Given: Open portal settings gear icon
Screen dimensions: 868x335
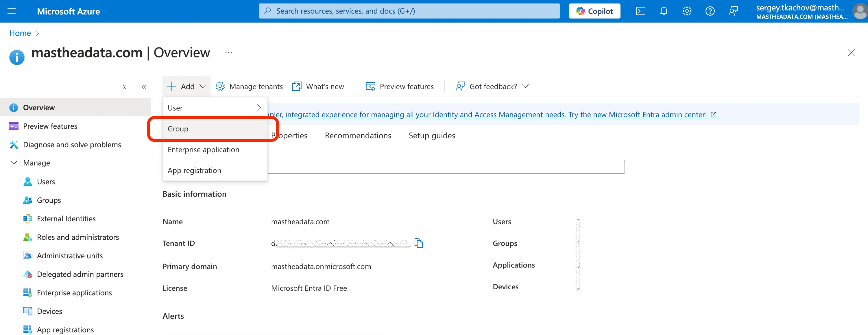Looking at the screenshot, I should [x=687, y=11].
